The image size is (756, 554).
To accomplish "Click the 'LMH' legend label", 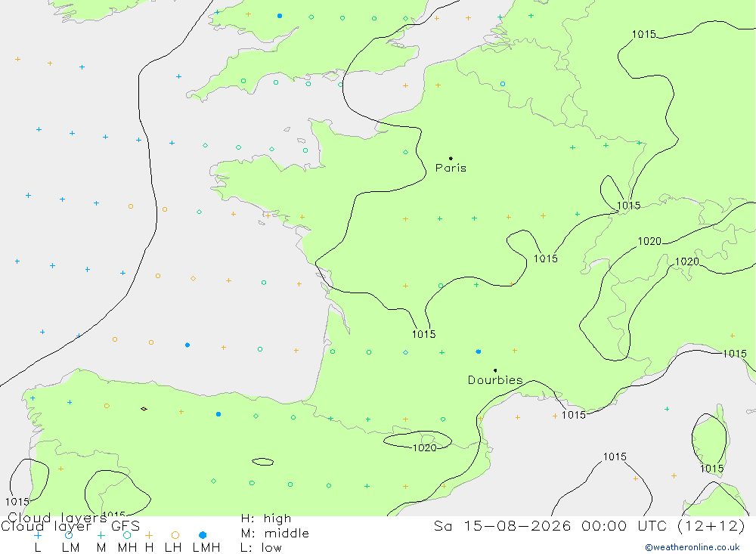I will [206, 548].
